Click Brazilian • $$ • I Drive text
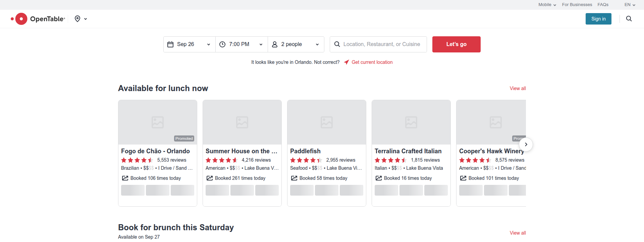 tap(157, 168)
